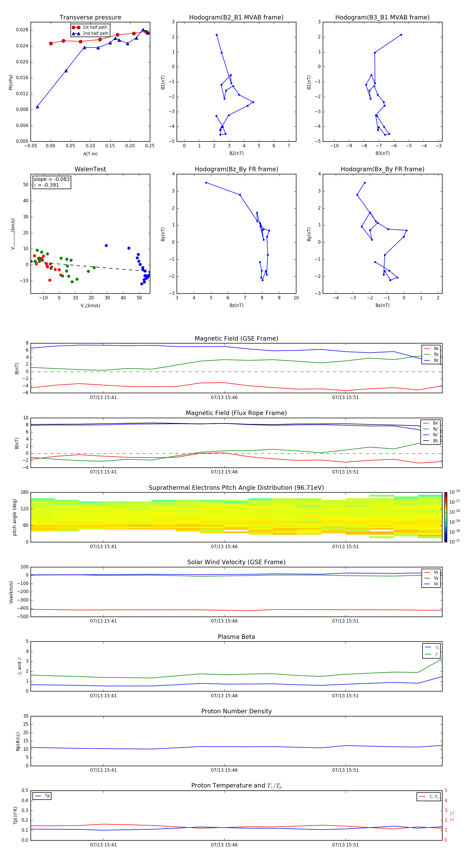
Task: Select the "slope = -0.083" annotation
Action: point(52,179)
